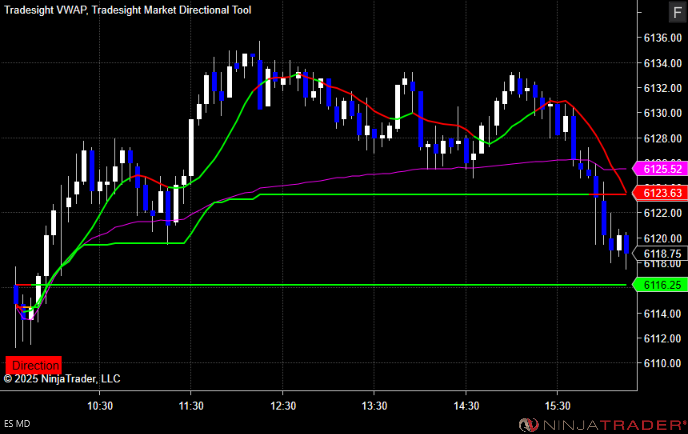Image resolution: width=688 pixels, height=434 pixels.
Task: Click the 6132.00 price axis label
Action: pos(663,88)
